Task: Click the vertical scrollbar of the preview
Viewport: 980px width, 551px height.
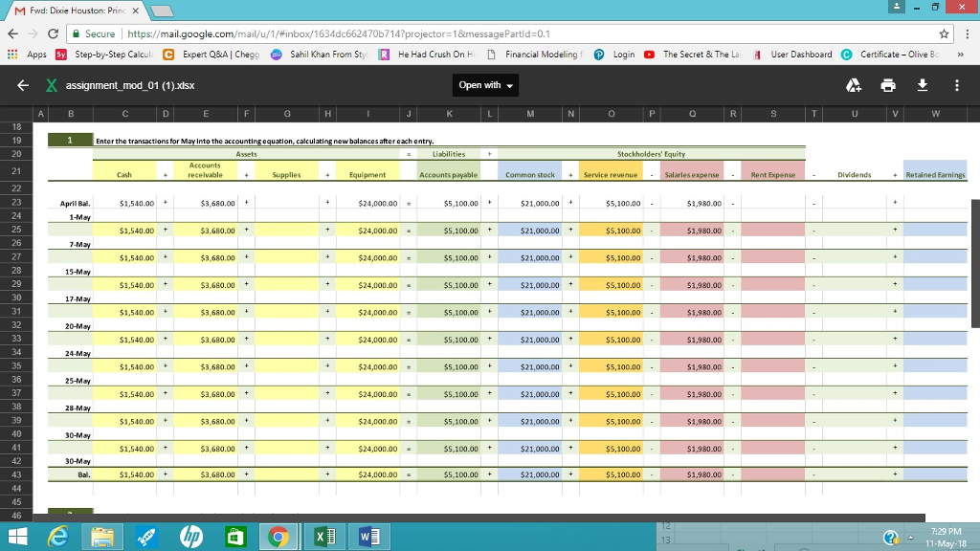Action: (x=975, y=264)
